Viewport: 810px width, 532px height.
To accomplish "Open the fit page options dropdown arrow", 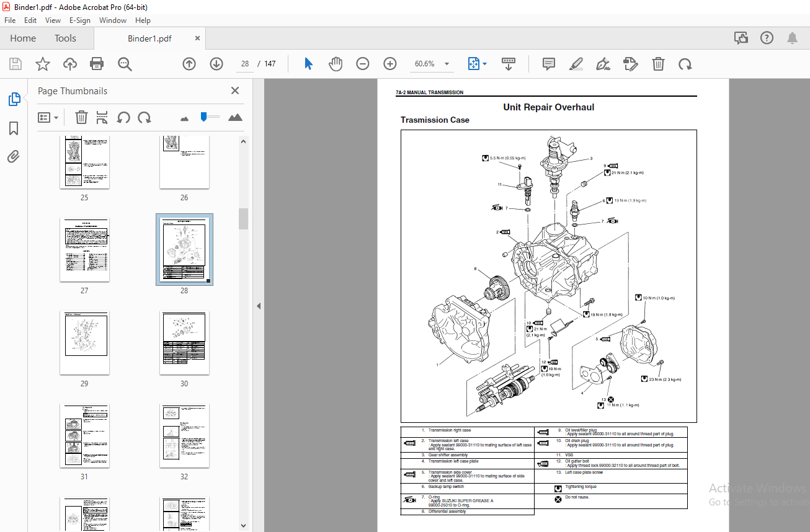I will [485, 64].
